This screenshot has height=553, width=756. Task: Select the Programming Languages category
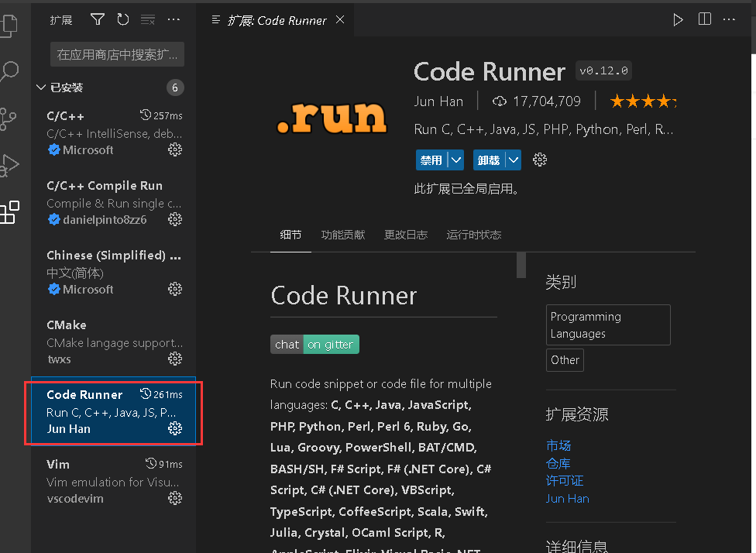coord(608,325)
